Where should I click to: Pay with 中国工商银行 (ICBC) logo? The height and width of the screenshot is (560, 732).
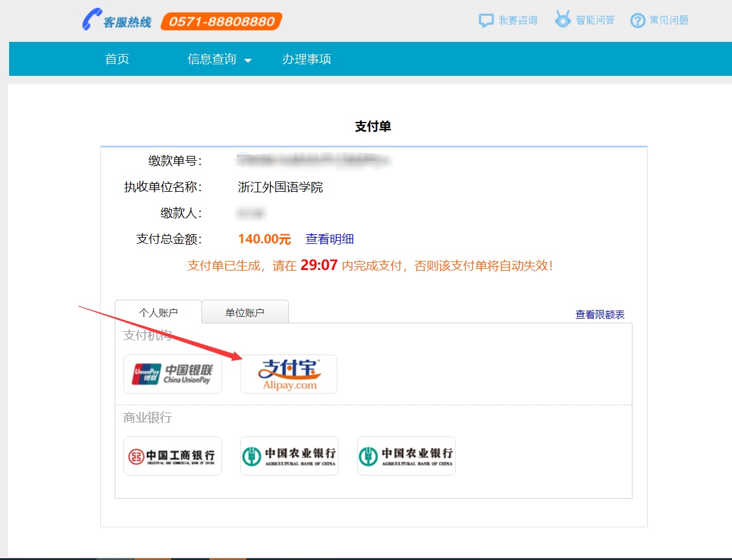[x=172, y=456]
